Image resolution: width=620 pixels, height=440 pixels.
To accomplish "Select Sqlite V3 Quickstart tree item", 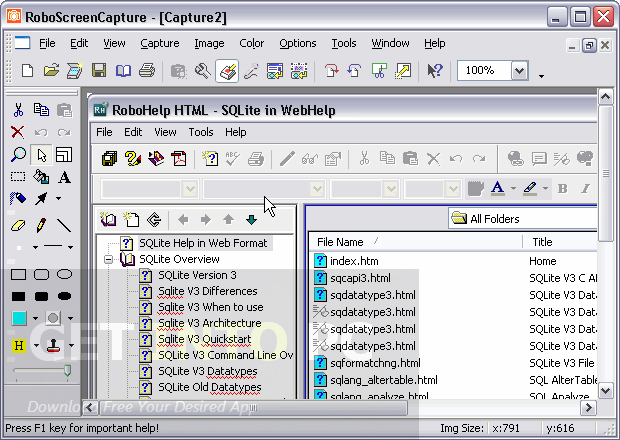I will 204,339.
